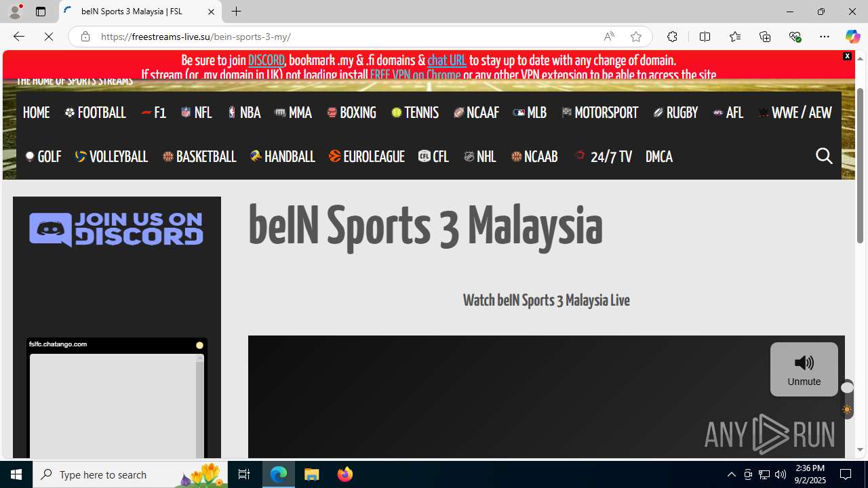The width and height of the screenshot is (868, 488).
Task: Open EUROLEAGUE streams
Action: click(367, 157)
